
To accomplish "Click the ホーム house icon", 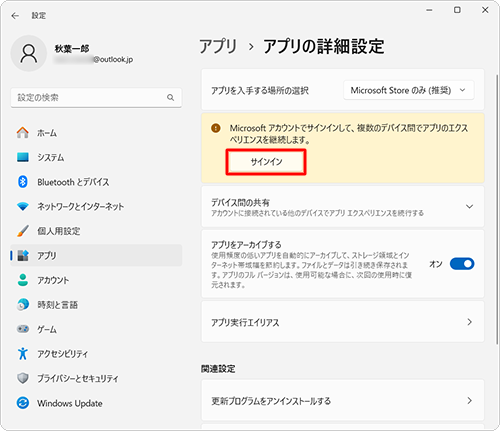I will [23, 133].
